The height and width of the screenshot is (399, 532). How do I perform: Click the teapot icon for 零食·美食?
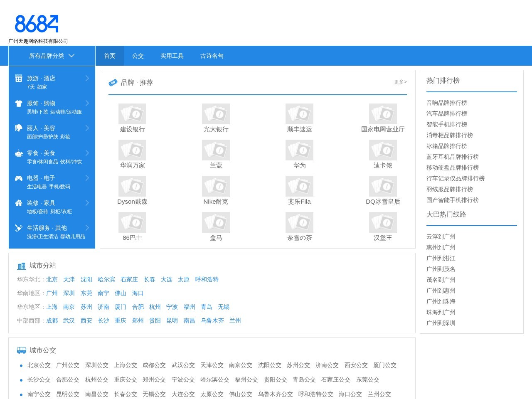coord(19,153)
